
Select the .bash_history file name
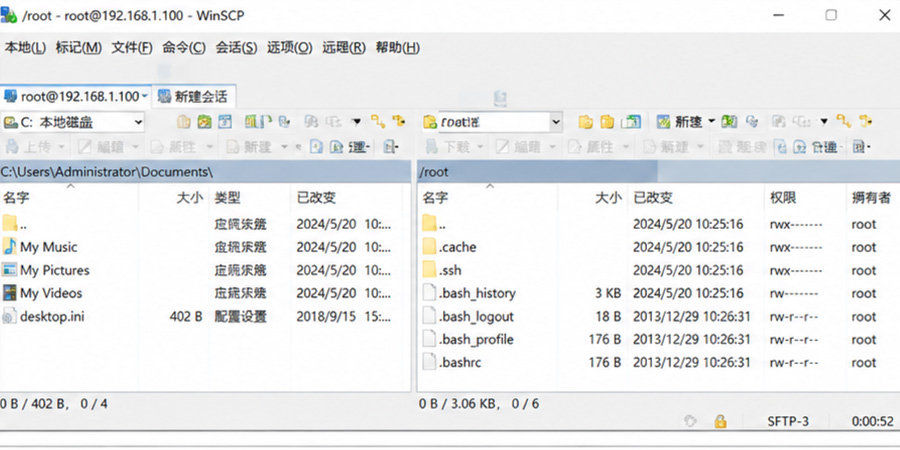477,293
